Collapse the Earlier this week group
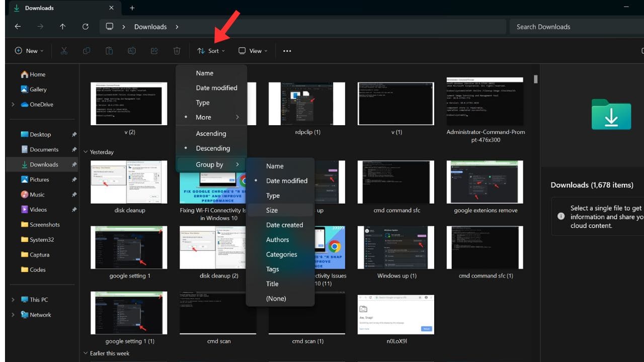 pos(86,353)
